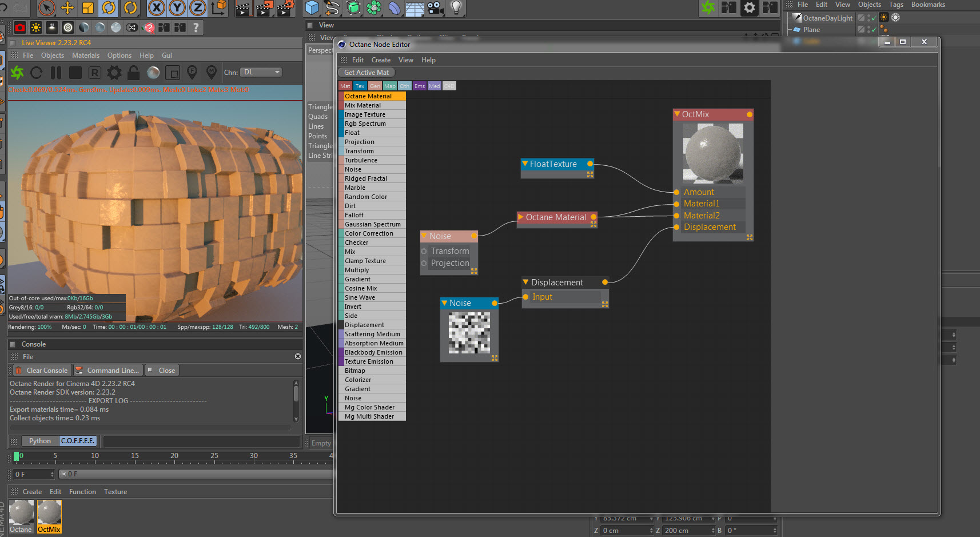Restart render with the circular arrow icon

pos(37,73)
